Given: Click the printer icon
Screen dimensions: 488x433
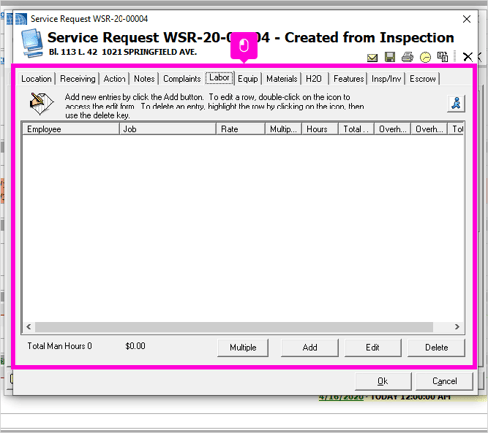Looking at the screenshot, I should pos(407,57).
